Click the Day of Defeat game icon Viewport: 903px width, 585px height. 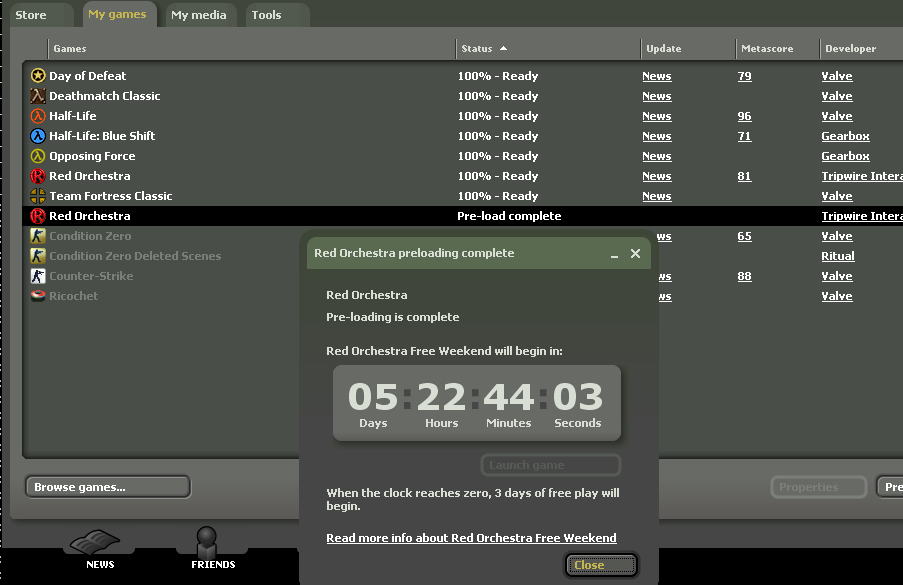(38, 75)
